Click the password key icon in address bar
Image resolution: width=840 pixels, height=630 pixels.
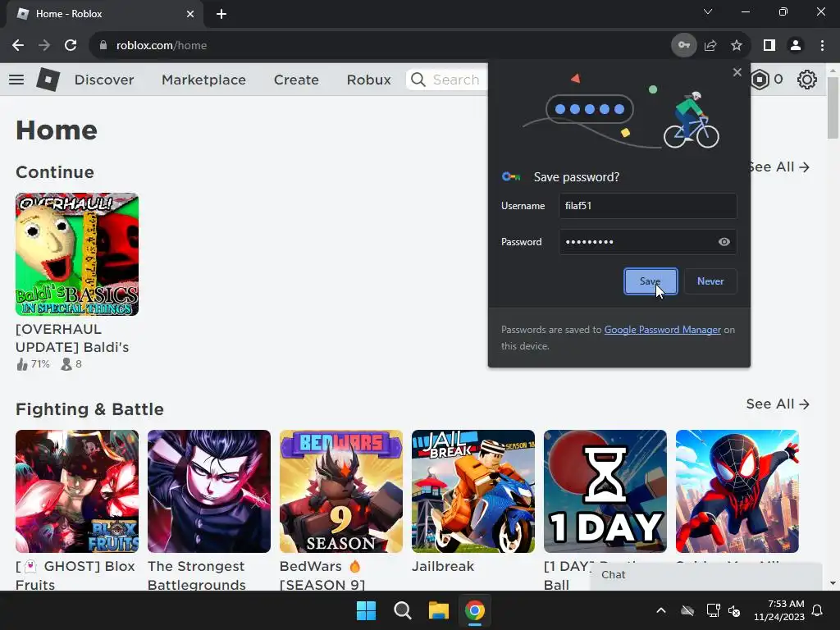click(x=683, y=46)
